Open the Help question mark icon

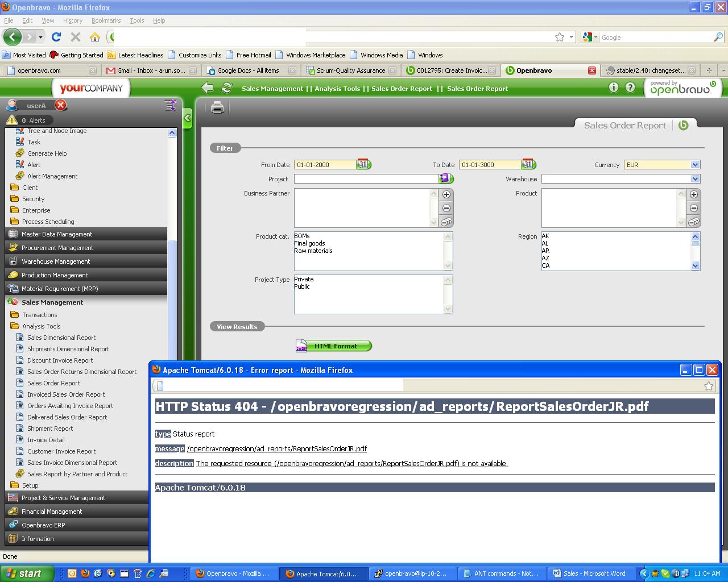click(630, 88)
